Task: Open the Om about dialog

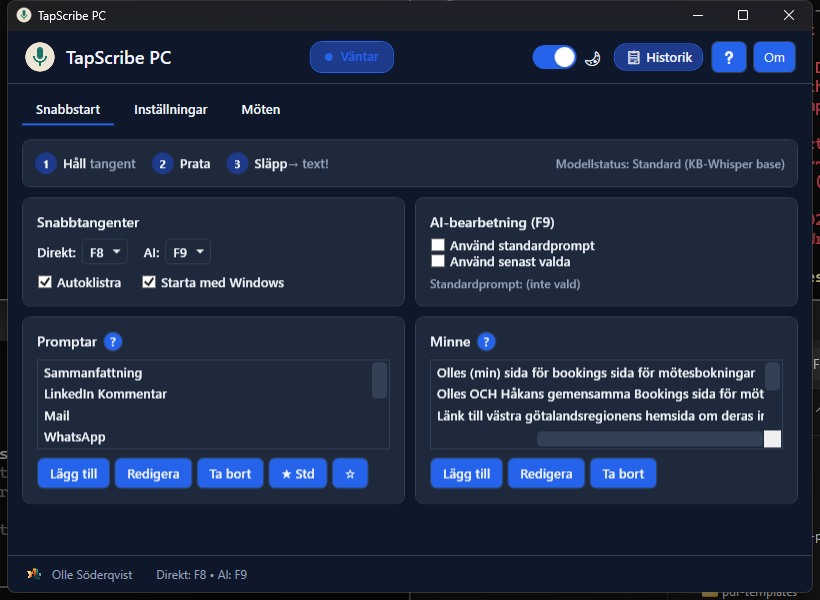Action: click(774, 58)
